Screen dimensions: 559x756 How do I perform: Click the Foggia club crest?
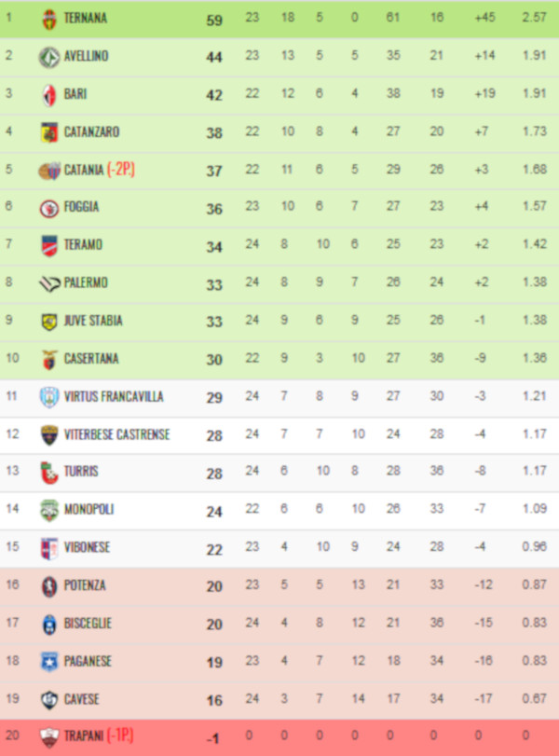click(49, 208)
